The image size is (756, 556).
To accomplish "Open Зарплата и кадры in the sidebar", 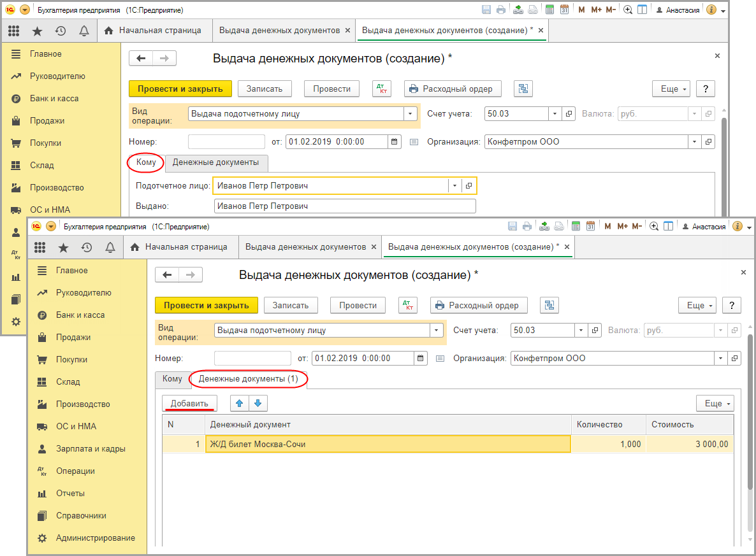I will pos(91,448).
